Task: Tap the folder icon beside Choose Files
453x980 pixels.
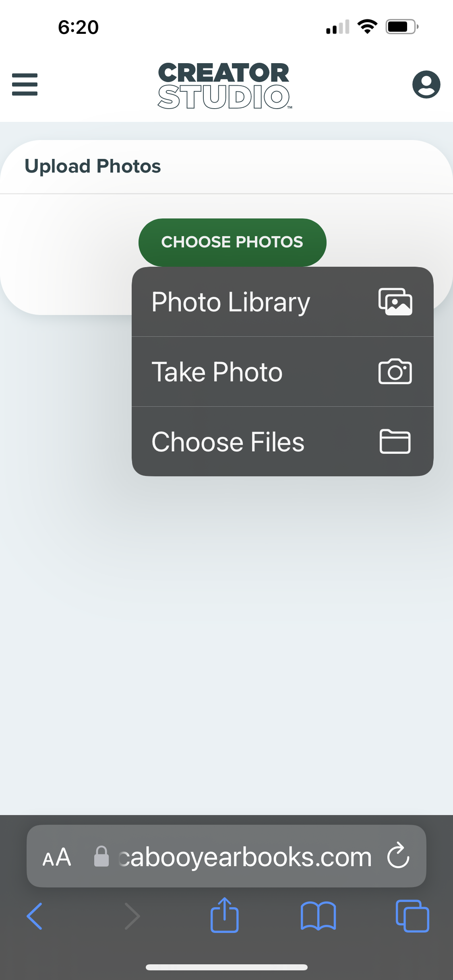Action: tap(395, 442)
